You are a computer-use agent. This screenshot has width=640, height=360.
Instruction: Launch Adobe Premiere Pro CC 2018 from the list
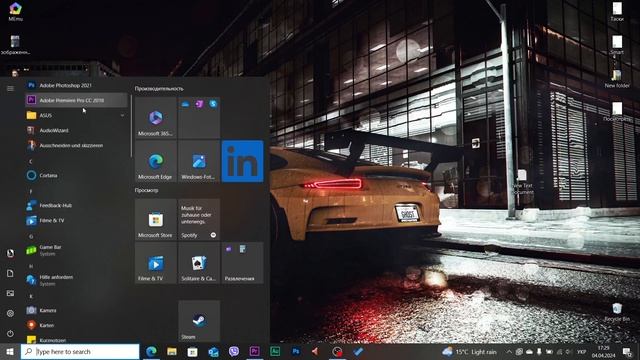[x=76, y=100]
